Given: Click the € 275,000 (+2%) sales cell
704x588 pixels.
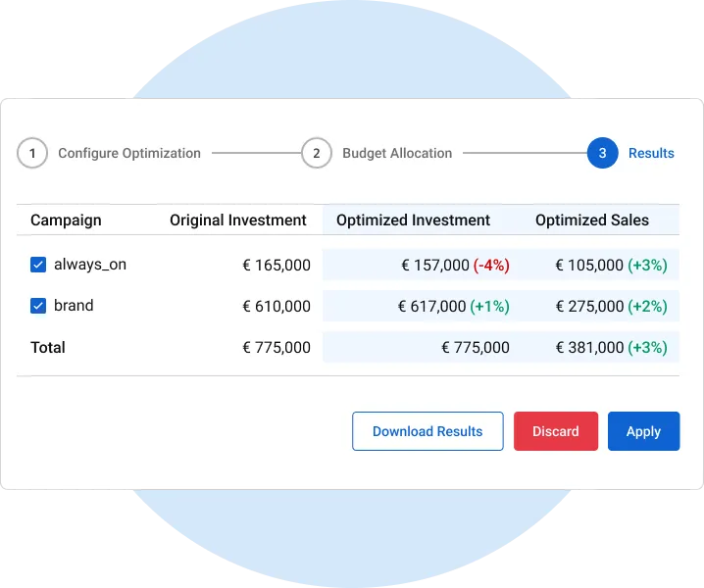Looking at the screenshot, I should click(612, 307).
